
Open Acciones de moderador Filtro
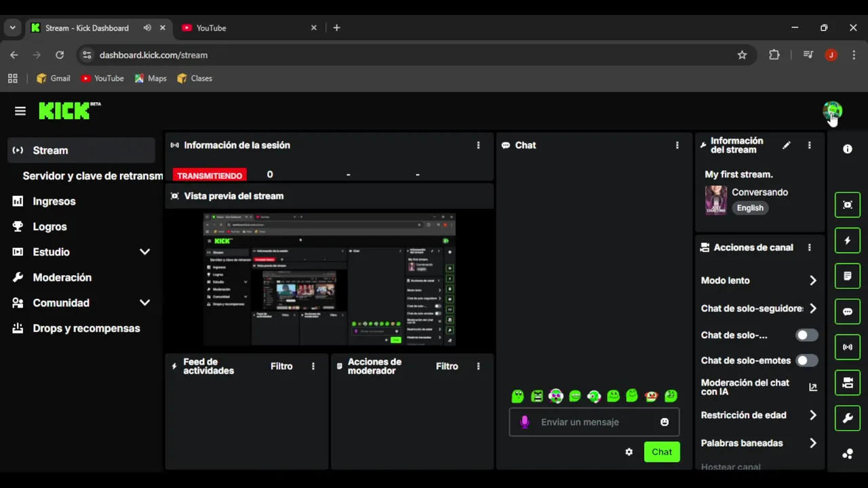(447, 366)
